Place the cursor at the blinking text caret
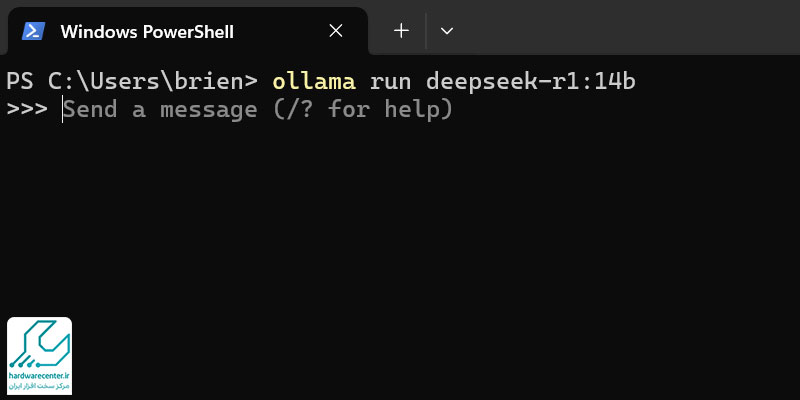 (x=62, y=109)
